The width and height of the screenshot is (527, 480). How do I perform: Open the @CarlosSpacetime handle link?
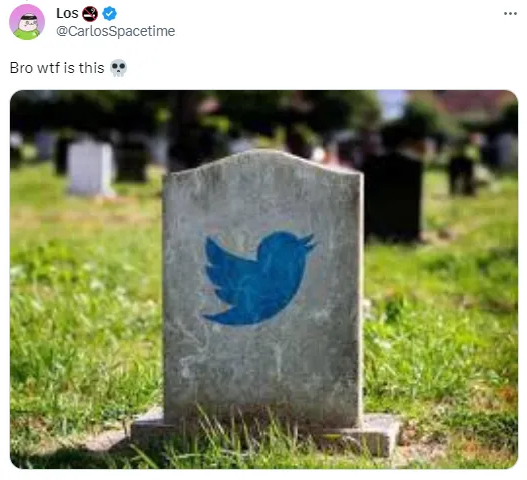pyautogui.click(x=116, y=31)
